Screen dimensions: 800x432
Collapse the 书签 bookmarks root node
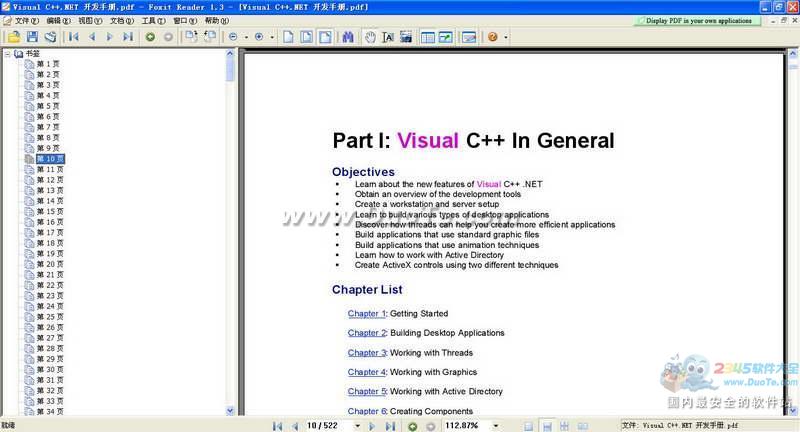point(7,54)
